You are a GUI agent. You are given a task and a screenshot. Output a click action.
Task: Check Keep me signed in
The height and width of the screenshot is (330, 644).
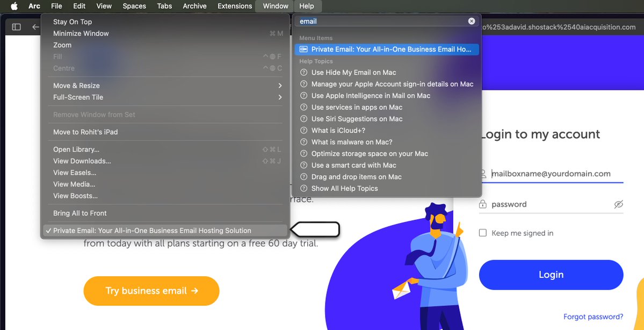(x=483, y=233)
